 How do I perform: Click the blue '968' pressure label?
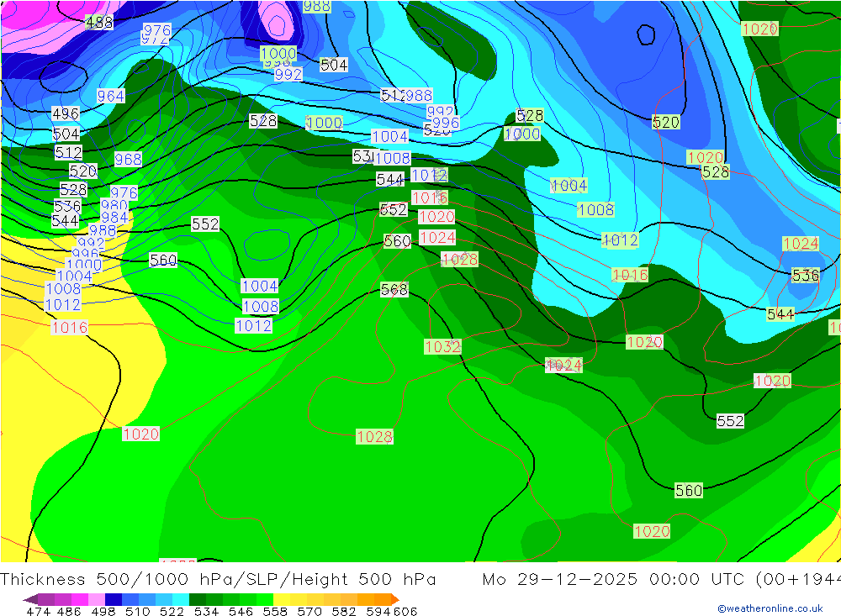click(x=128, y=159)
